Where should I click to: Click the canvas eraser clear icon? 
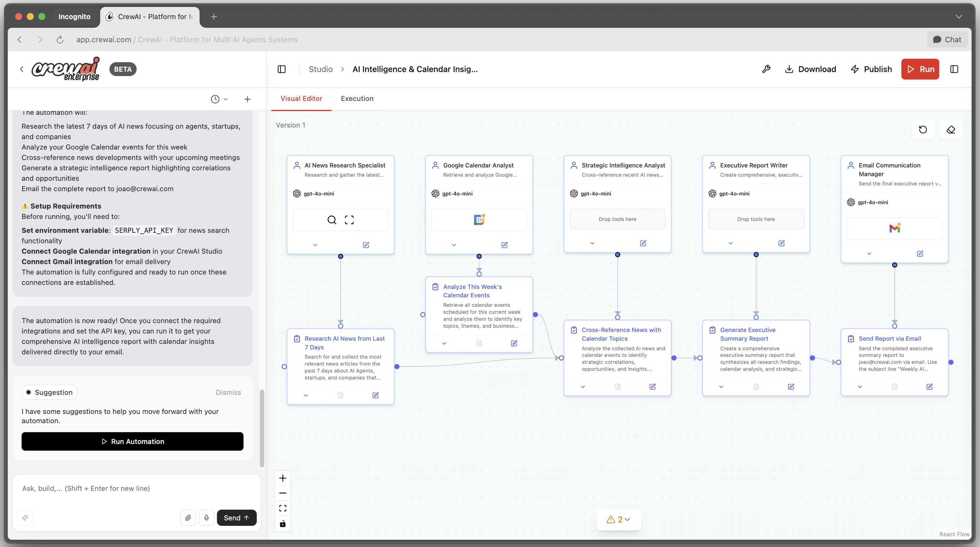(x=950, y=130)
